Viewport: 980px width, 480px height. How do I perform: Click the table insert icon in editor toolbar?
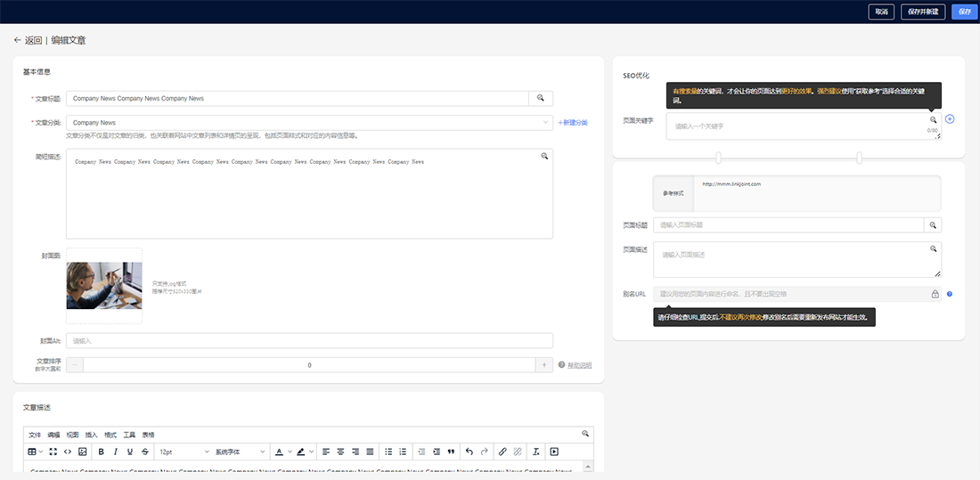click(x=32, y=452)
